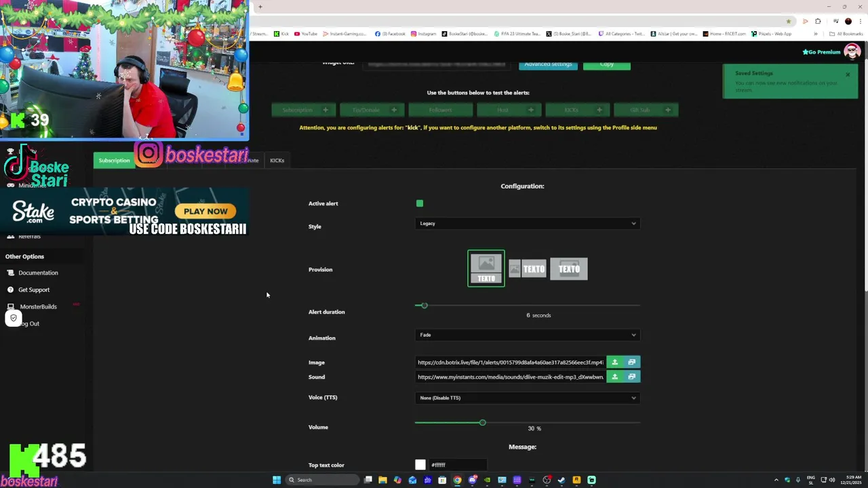Screen dimensions: 868x488
Task: Open the Facebook bookmark
Action: tap(390, 33)
